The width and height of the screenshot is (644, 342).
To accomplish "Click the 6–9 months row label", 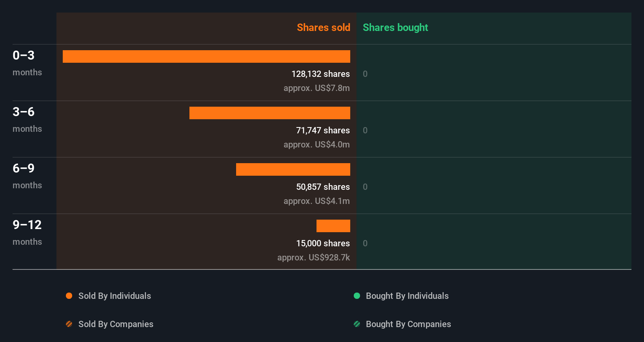I will pyautogui.click(x=27, y=176).
